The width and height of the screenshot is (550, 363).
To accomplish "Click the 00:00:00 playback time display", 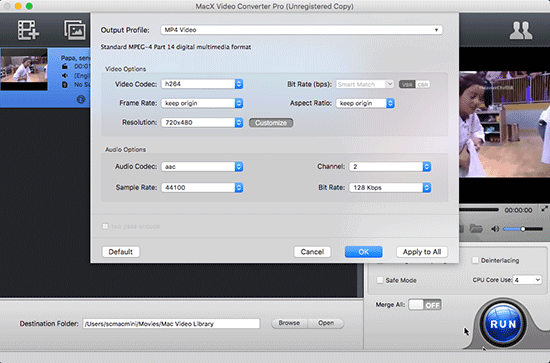I will click(x=518, y=210).
